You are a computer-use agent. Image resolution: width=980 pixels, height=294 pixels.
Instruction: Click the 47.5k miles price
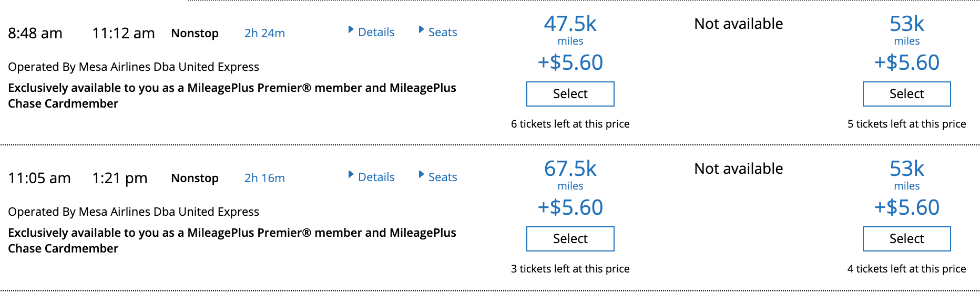point(570,24)
